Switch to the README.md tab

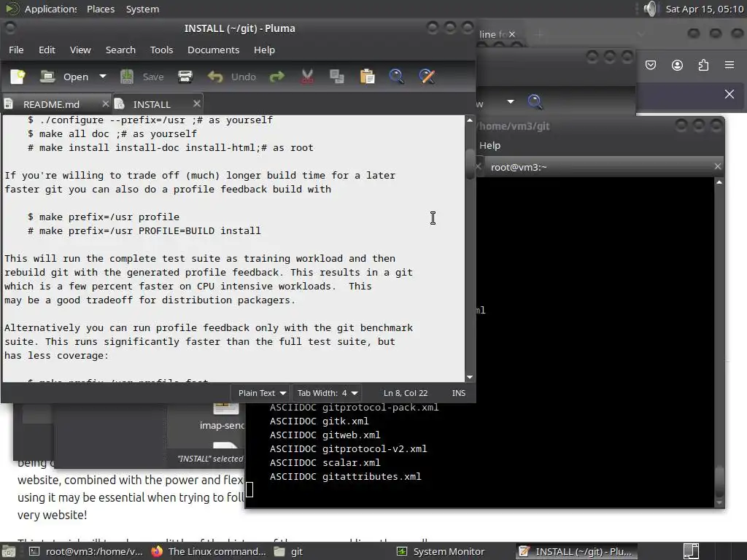[52, 104]
